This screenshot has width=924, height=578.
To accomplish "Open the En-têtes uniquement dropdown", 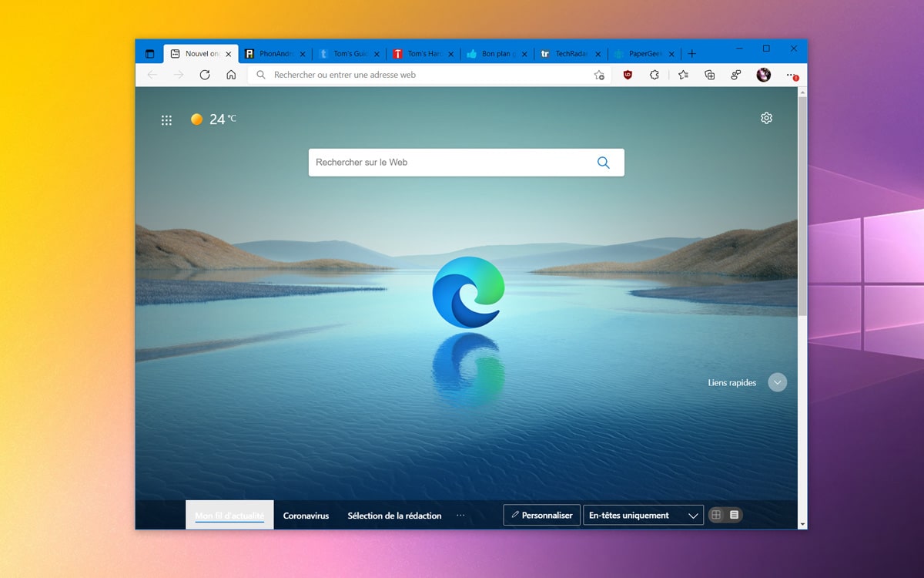I will point(643,516).
